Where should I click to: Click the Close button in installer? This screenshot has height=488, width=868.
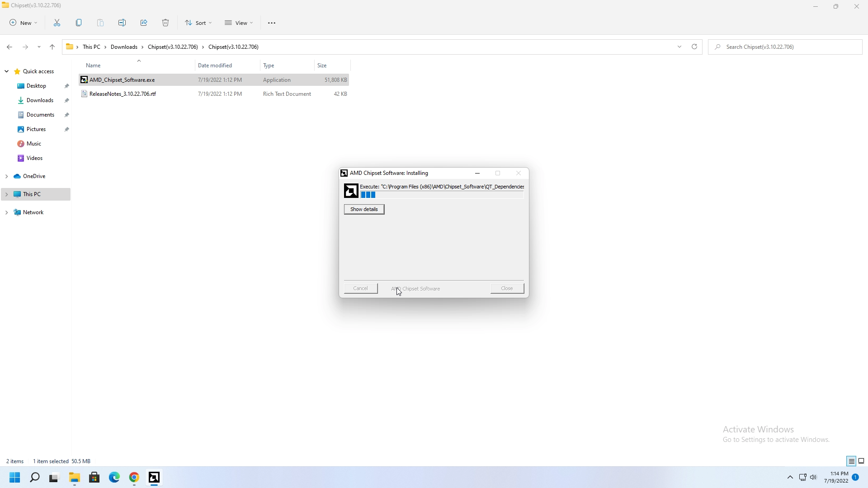[x=507, y=288]
